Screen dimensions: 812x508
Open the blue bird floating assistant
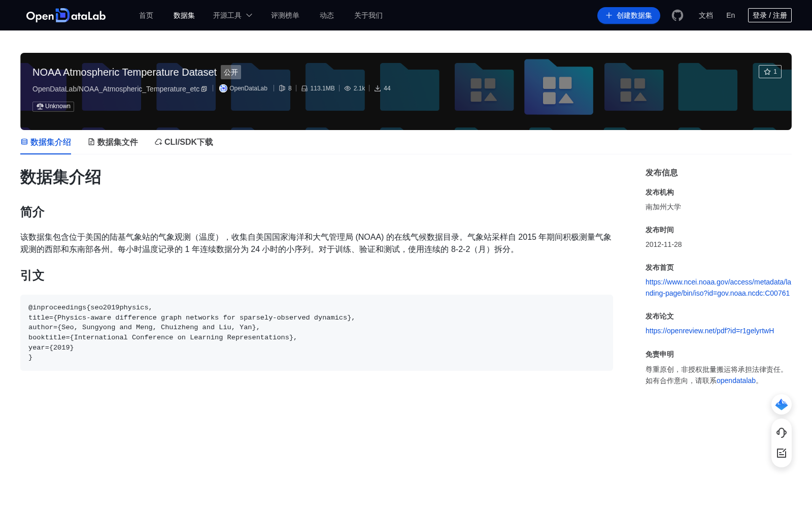(782, 404)
